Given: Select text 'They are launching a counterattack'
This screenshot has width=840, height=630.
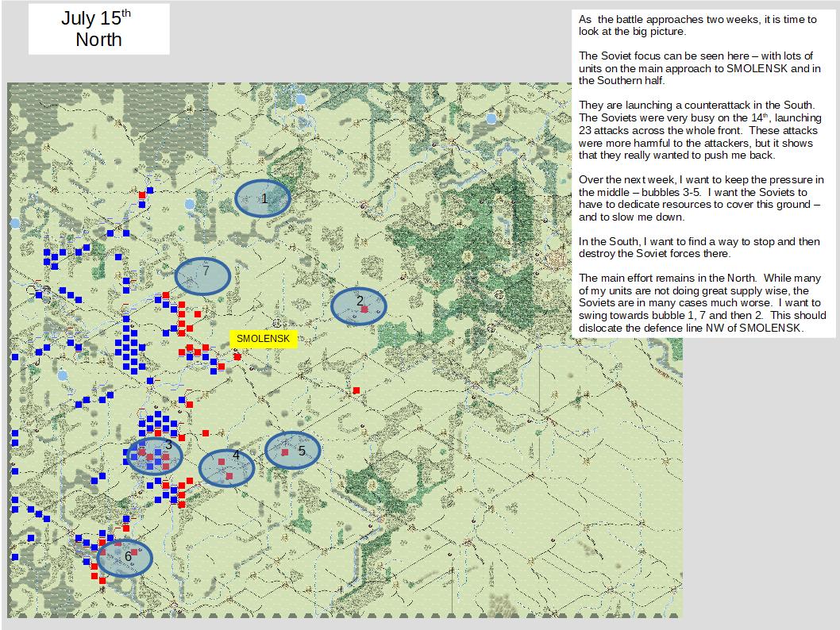Looking at the screenshot, I should [696, 105].
